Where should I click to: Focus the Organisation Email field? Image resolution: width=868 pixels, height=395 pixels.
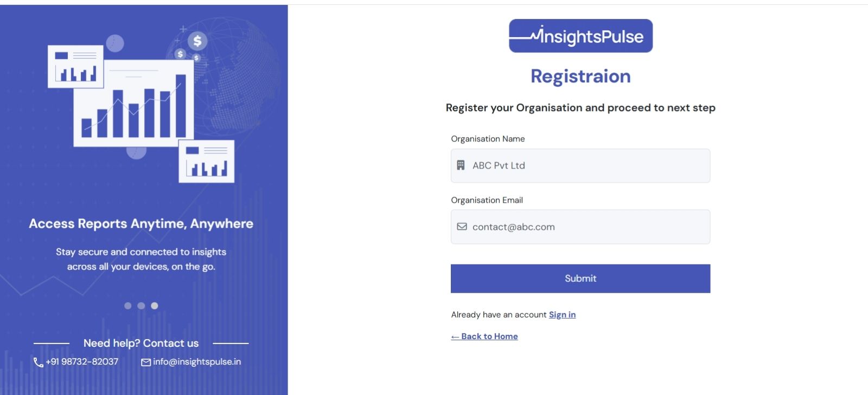586,227
